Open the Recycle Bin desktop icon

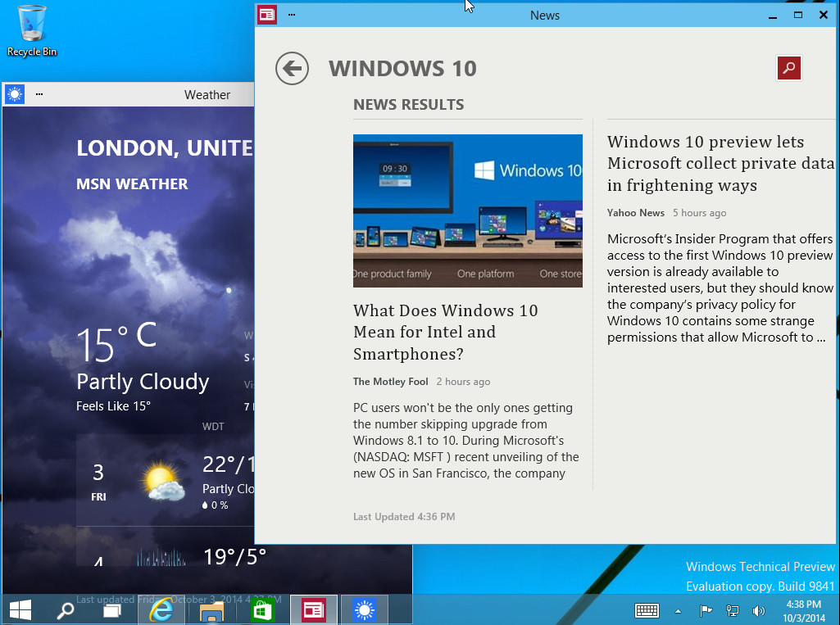coord(32,30)
